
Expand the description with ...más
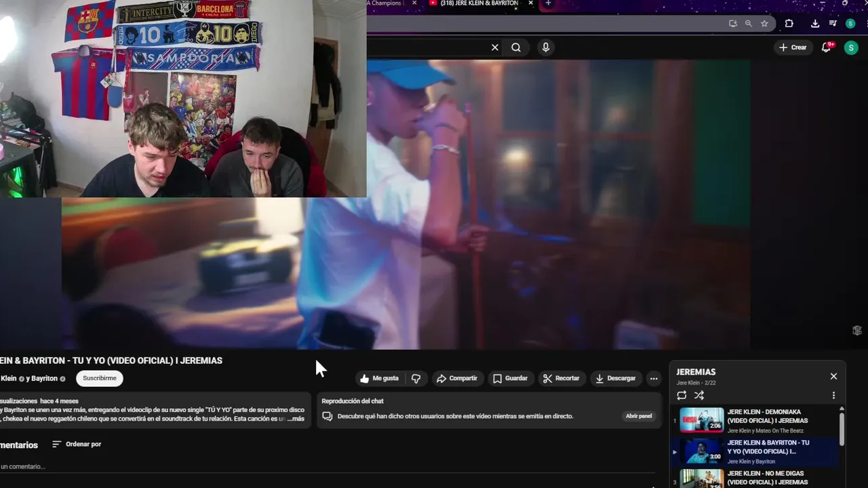pos(296,419)
